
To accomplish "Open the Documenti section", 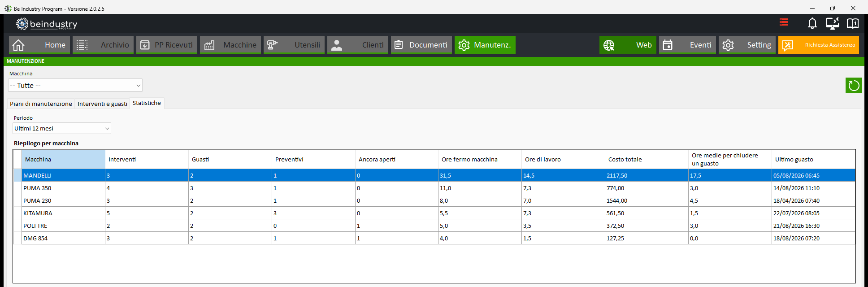I will point(421,45).
